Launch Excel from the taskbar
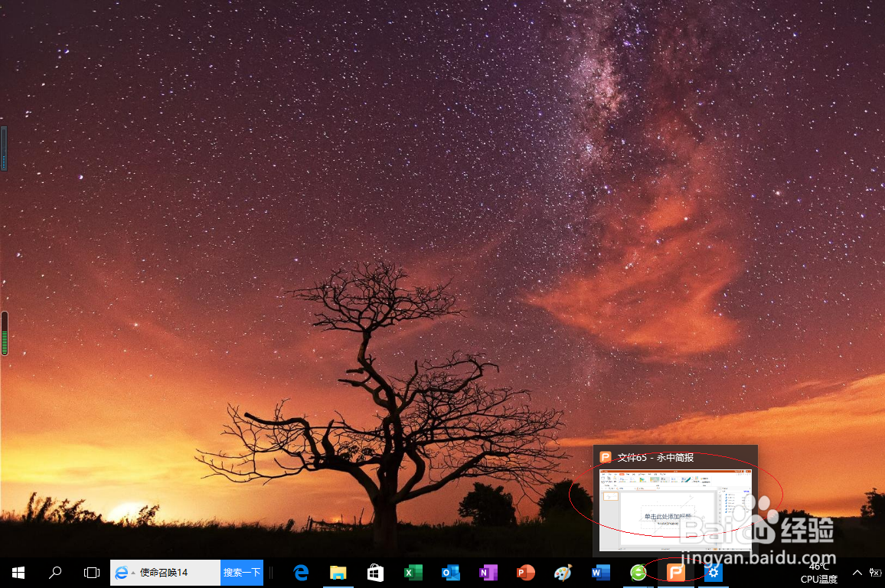885x588 pixels. point(413,573)
